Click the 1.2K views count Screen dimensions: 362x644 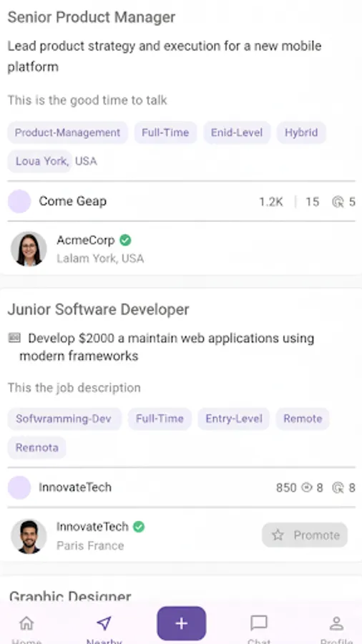click(271, 202)
